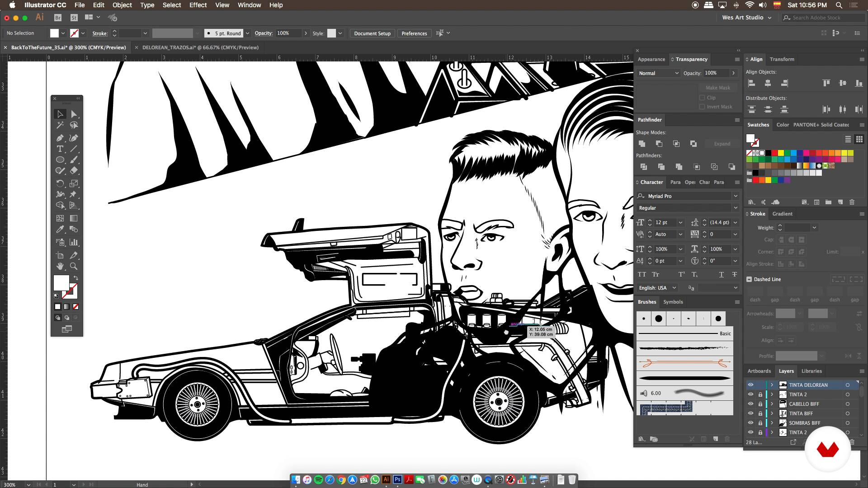Choose the Magic Wand tool
Screen dimensions: 868x488
[x=60, y=125]
